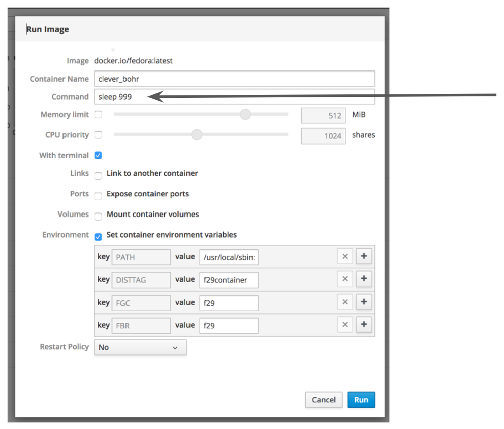Click the FGC key field

click(142, 303)
